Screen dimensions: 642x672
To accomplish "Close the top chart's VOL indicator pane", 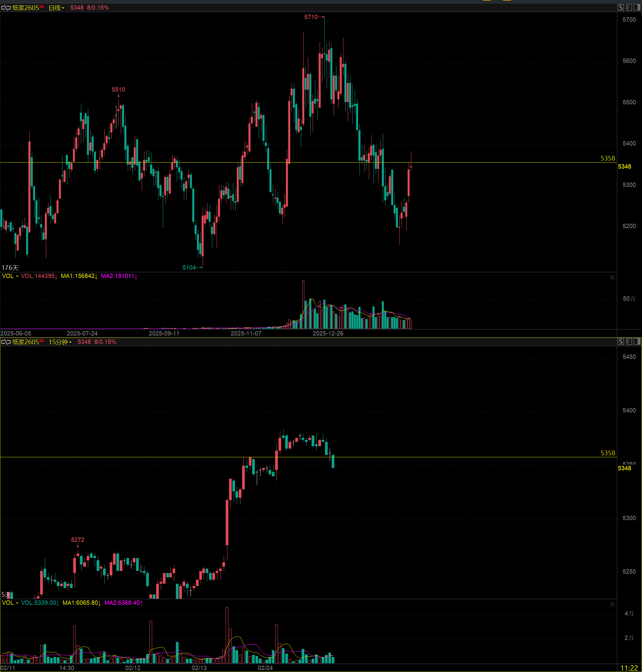I will [x=612, y=278].
